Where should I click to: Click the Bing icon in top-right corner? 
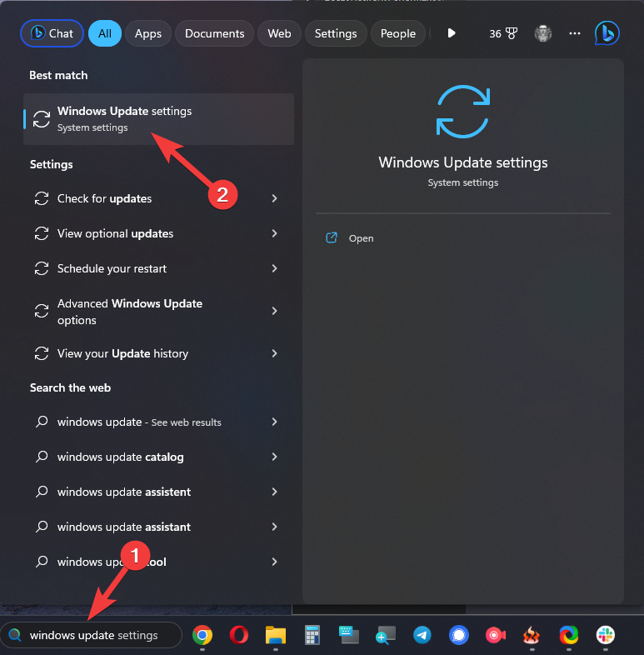607,33
